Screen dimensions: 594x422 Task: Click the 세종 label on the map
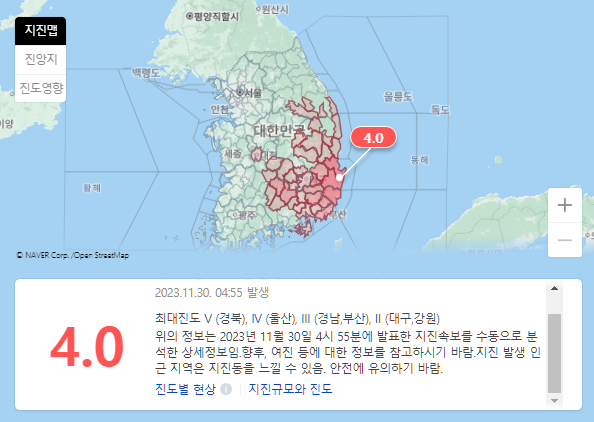[x=233, y=153]
